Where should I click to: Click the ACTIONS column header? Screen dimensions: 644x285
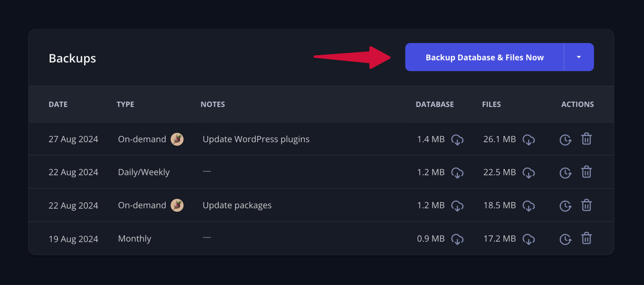click(577, 104)
